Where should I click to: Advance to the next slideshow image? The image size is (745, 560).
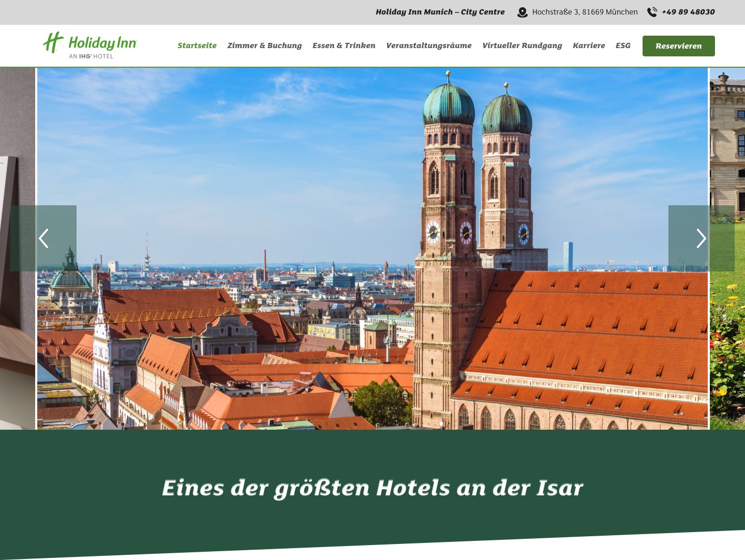[702, 238]
